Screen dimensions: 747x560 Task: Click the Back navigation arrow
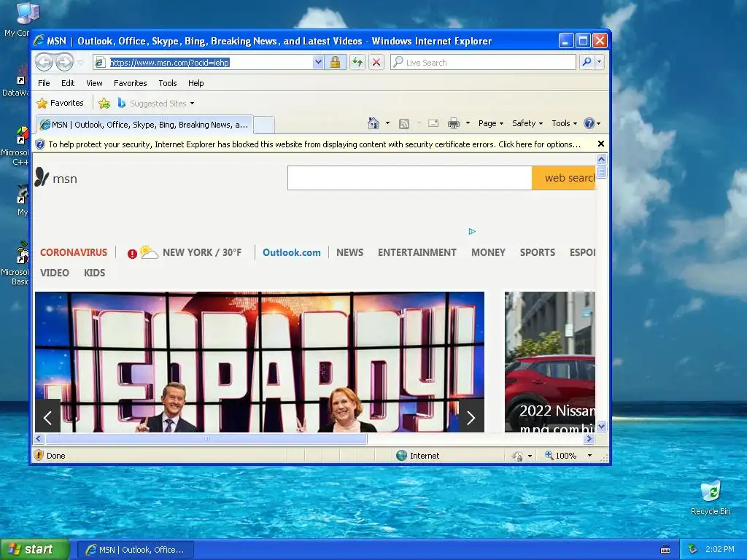point(44,62)
